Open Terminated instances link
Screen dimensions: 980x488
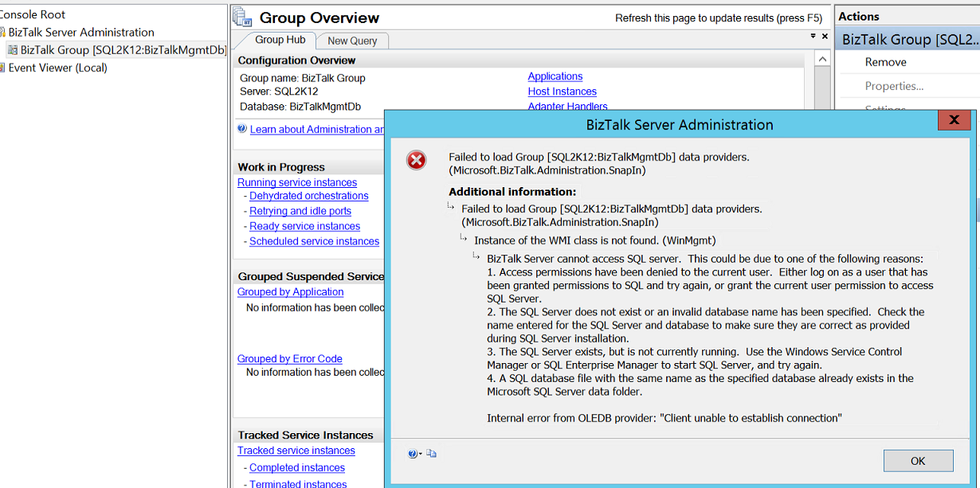pyautogui.click(x=298, y=483)
